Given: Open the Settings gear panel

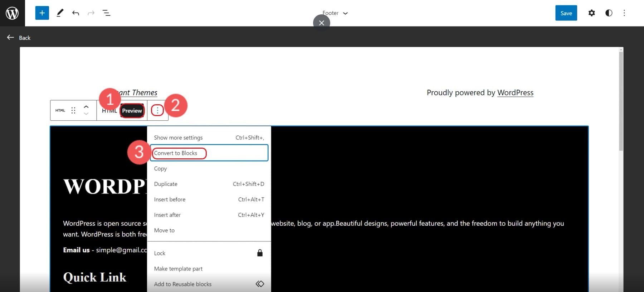Looking at the screenshot, I should (591, 13).
